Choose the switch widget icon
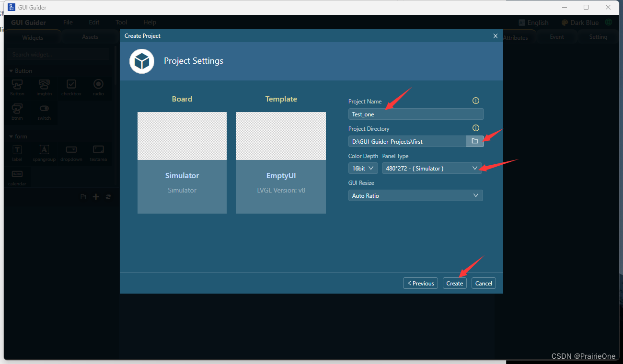Viewport: 623px width, 364px height. [x=44, y=108]
